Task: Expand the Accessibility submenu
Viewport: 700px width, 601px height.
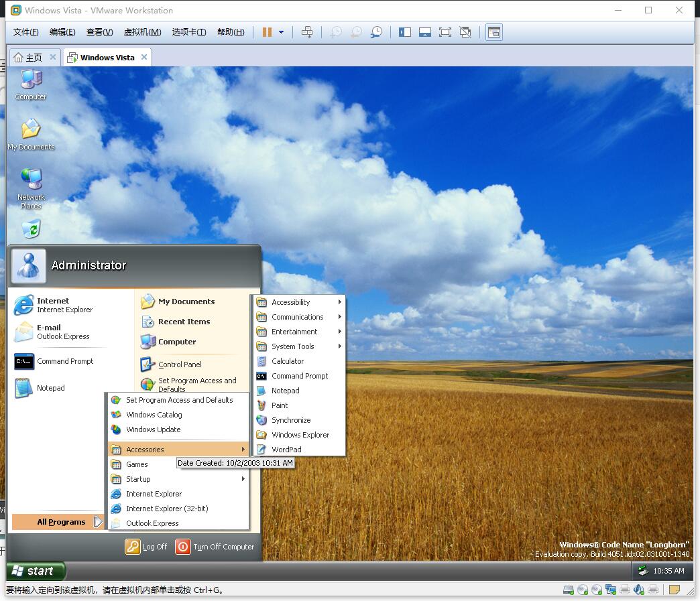Action: coord(299,302)
